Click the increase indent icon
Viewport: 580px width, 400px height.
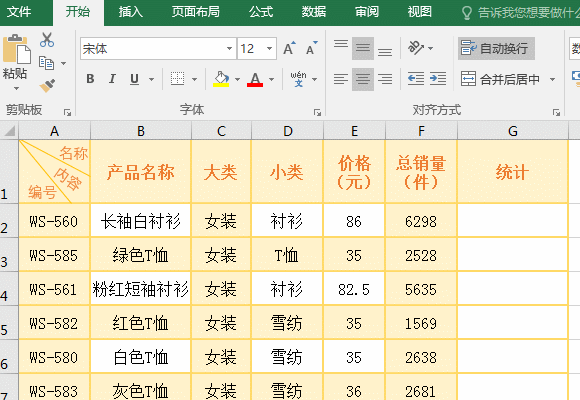pos(438,79)
